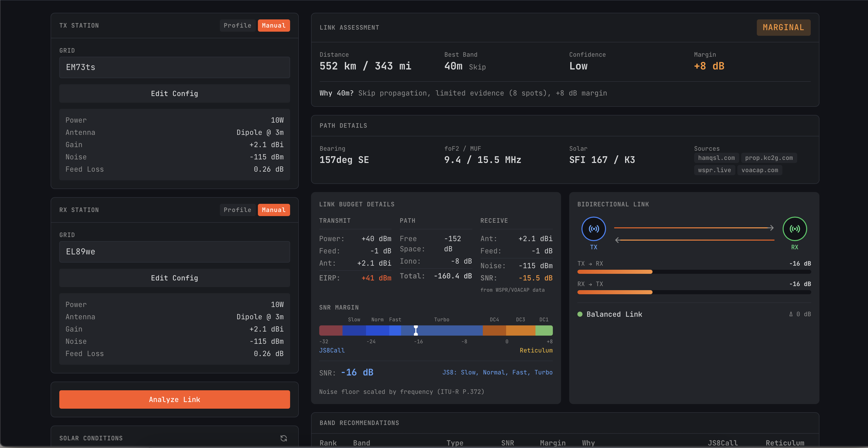Switch RX station to Profile mode
This screenshot has height=448, width=868.
click(237, 209)
